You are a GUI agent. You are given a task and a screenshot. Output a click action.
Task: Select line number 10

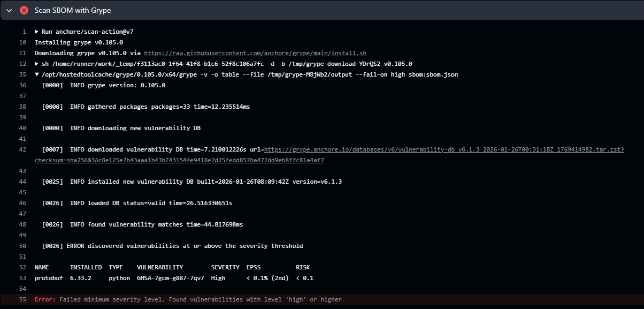pos(22,42)
